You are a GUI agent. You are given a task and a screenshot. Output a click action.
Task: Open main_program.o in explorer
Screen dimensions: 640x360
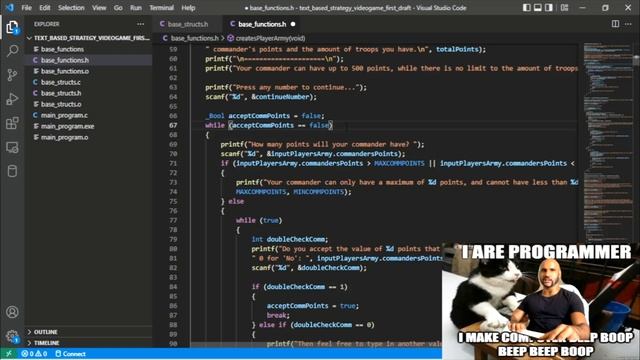point(89,137)
